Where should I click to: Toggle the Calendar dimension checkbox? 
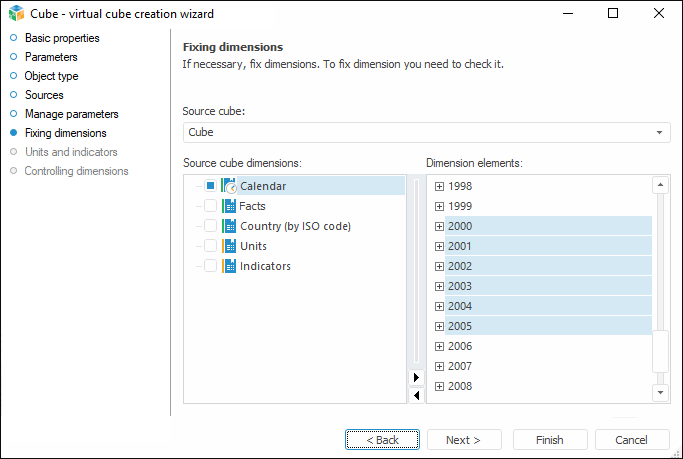point(210,186)
